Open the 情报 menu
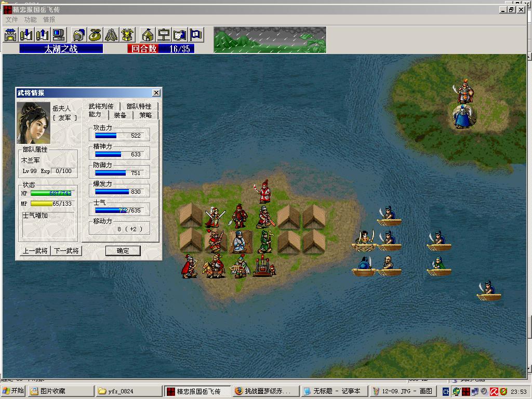This screenshot has height=399, width=532. click(49, 20)
